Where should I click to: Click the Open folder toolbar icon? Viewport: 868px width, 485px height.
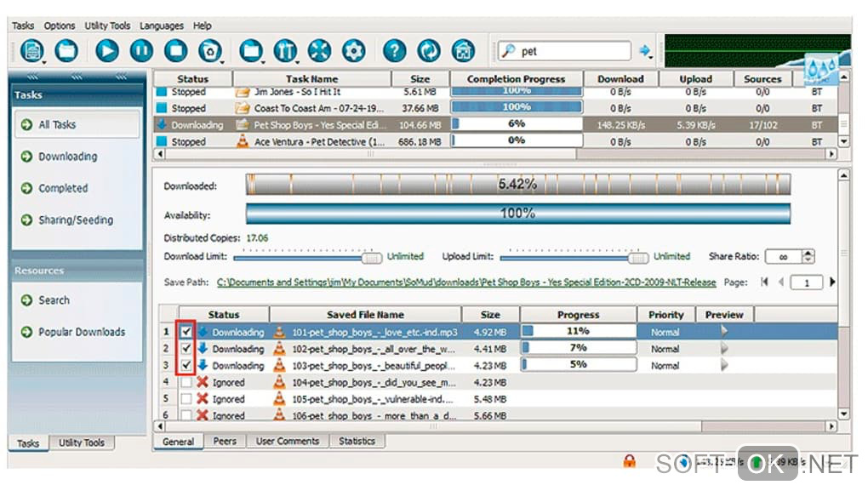(x=66, y=51)
